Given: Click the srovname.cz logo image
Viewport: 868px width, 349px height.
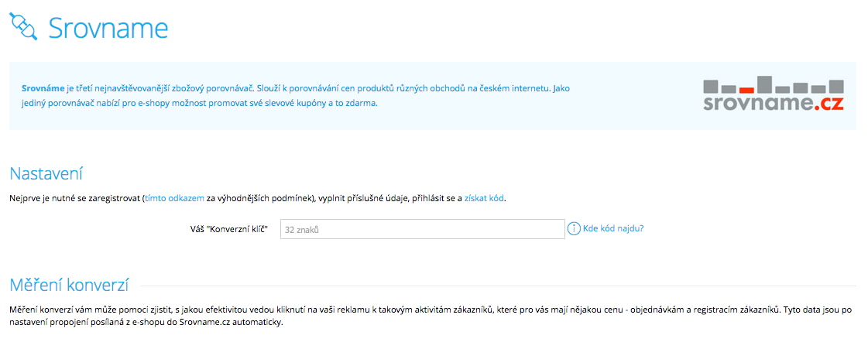Looking at the screenshot, I should click(x=774, y=95).
